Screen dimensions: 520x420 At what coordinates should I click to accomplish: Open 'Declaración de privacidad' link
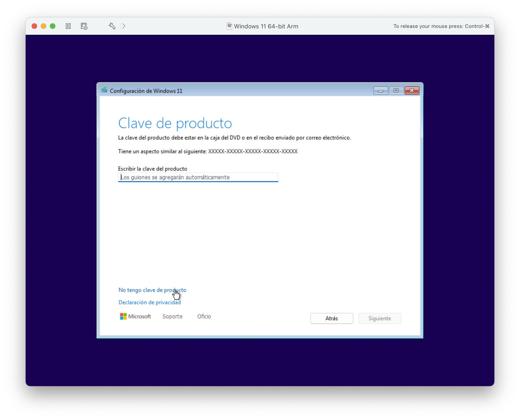pos(149,302)
